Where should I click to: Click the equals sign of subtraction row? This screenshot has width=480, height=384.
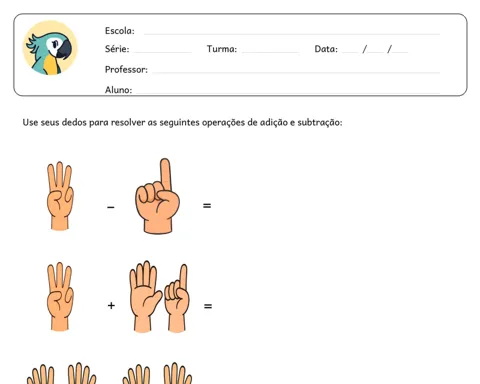(x=207, y=206)
